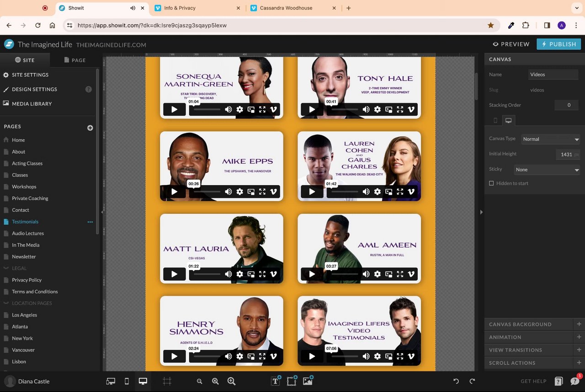Mute the Tony Hale video
The height and width of the screenshot is (392, 585).
pyautogui.click(x=366, y=110)
